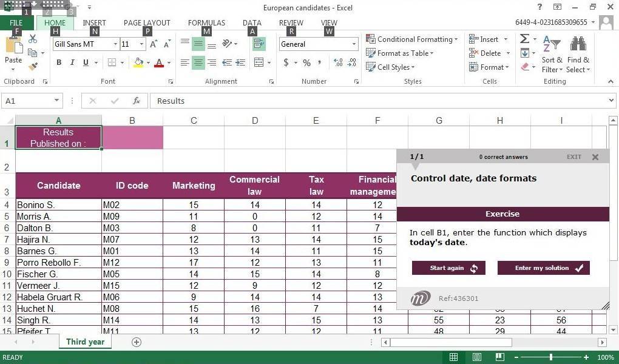Select the Third year sheet tab
Viewport: 619px width, 364px height.
pos(85,342)
